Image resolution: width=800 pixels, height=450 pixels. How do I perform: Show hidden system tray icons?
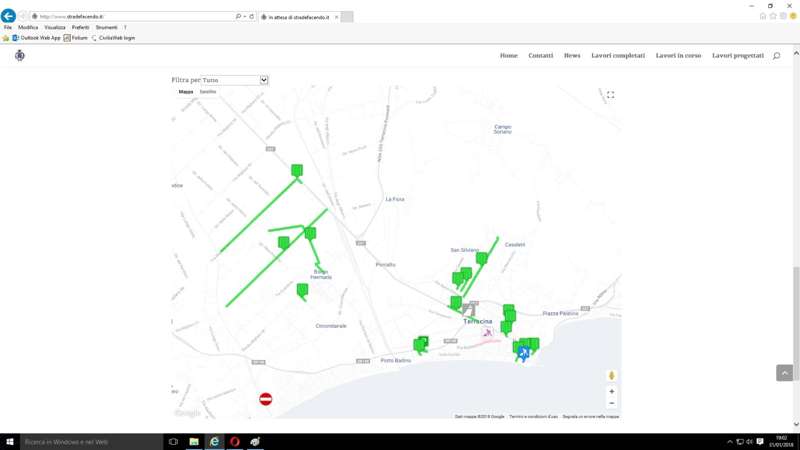click(x=730, y=441)
